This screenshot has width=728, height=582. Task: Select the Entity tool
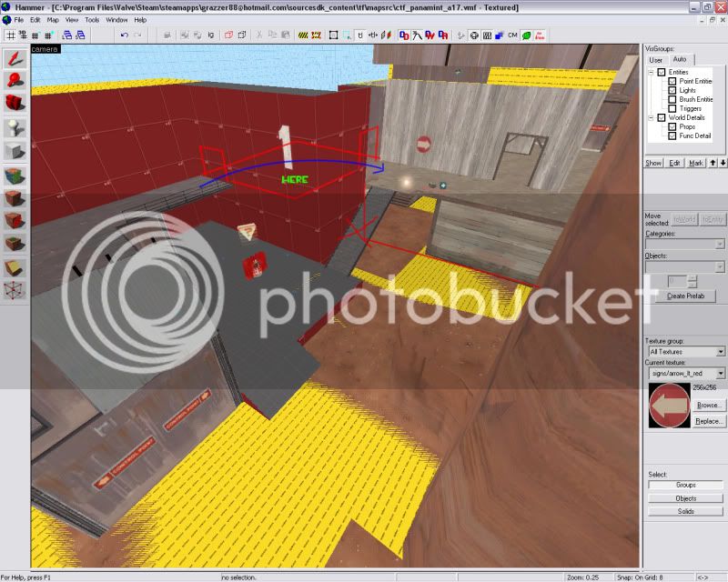pyautogui.click(x=15, y=128)
